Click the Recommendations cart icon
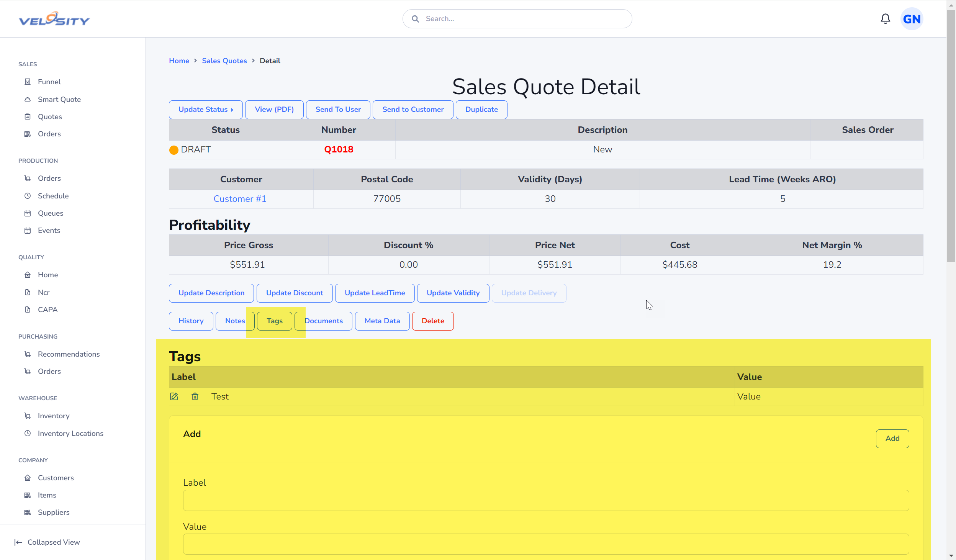The height and width of the screenshot is (560, 956). 28,354
